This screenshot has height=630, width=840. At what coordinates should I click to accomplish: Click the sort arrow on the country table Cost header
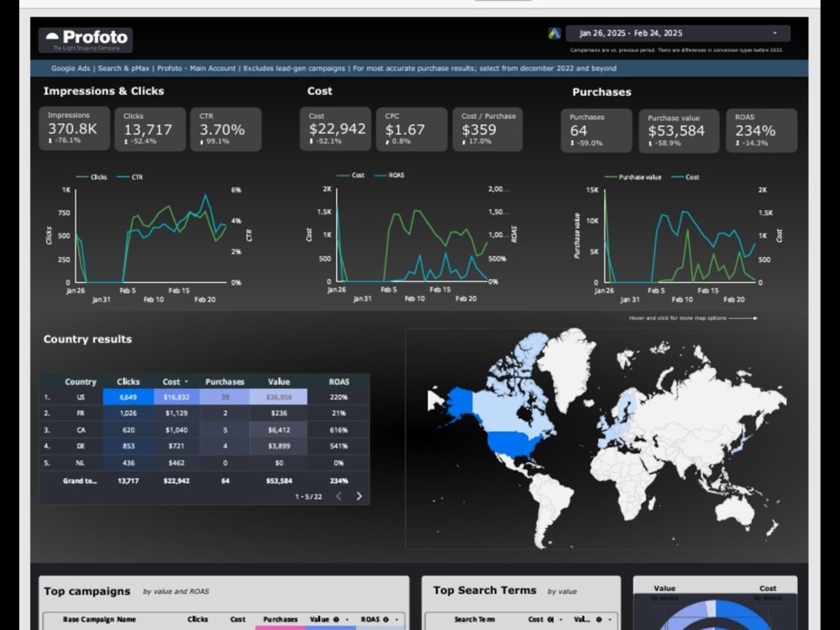(x=186, y=382)
